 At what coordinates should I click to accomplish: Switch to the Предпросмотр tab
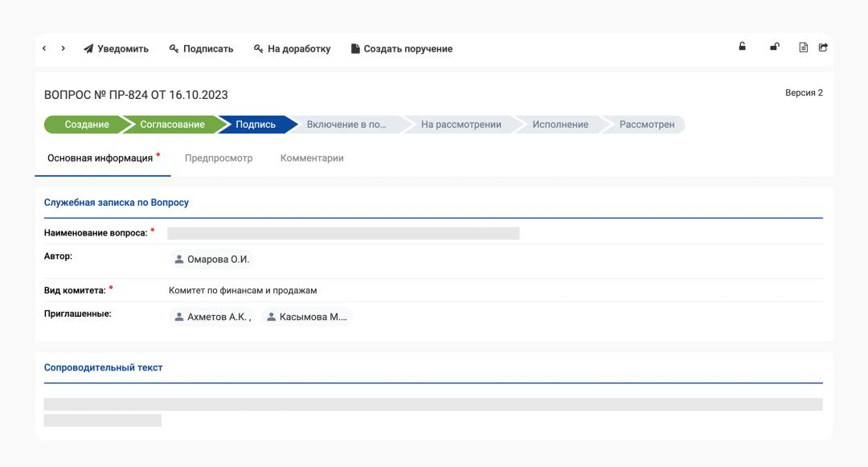(x=219, y=158)
